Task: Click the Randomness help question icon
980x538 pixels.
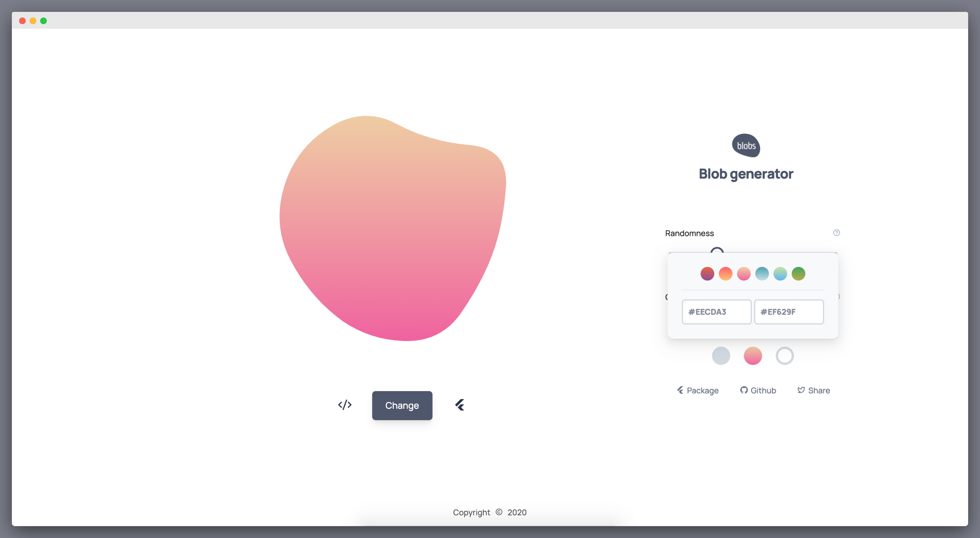Action: 836,233
